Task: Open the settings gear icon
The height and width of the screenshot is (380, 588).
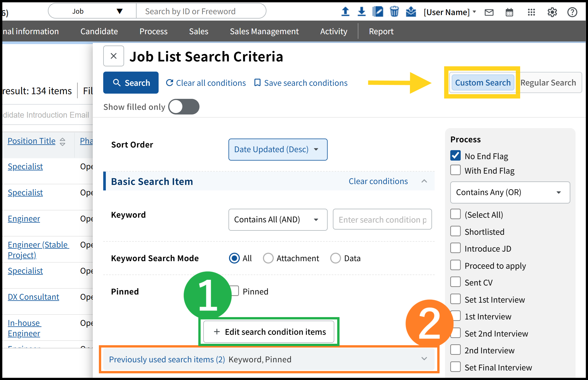Action: [x=552, y=12]
